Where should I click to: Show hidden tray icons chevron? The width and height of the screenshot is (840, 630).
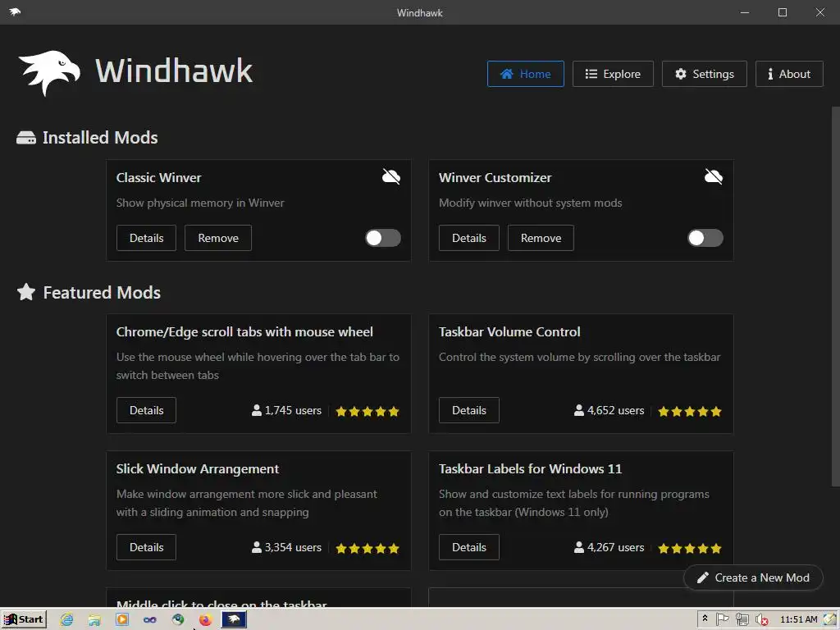[705, 619]
